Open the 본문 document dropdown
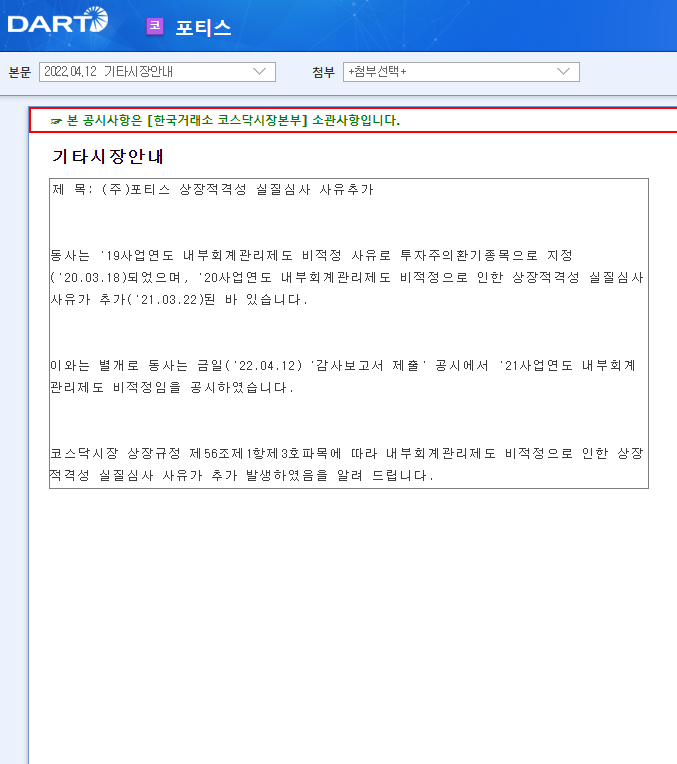Viewport: 677px width, 764px height. coord(157,72)
